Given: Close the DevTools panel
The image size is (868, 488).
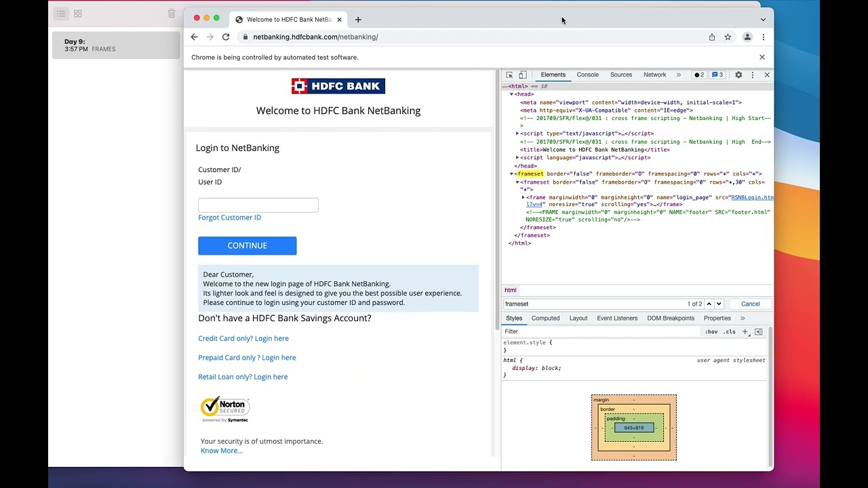Looking at the screenshot, I should 767,75.
